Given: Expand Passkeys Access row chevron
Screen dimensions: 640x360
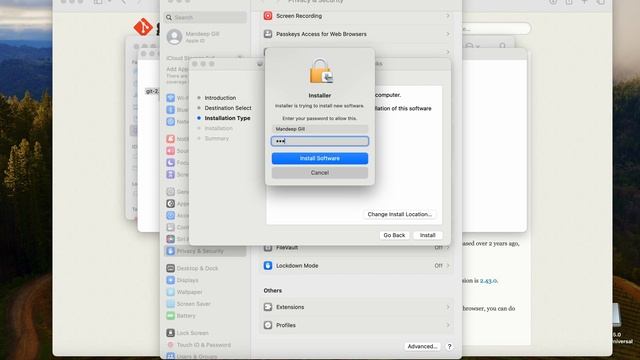Looking at the screenshot, I should pyautogui.click(x=448, y=34).
